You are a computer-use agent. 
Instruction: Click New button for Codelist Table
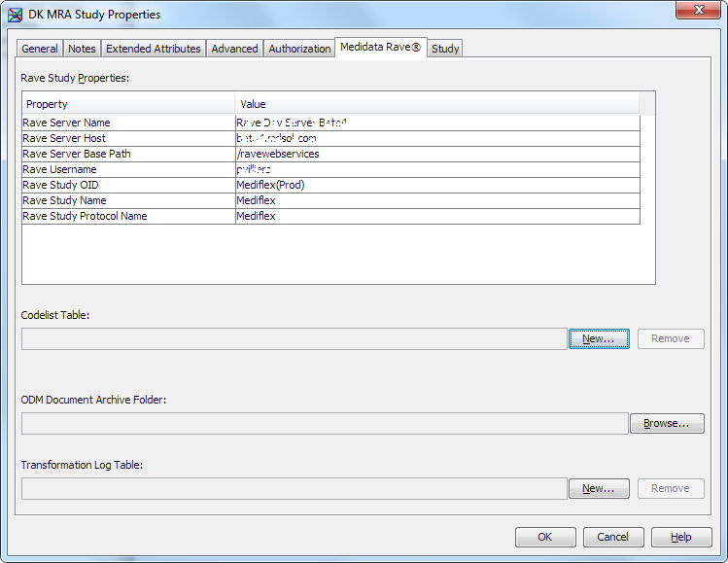pos(599,338)
